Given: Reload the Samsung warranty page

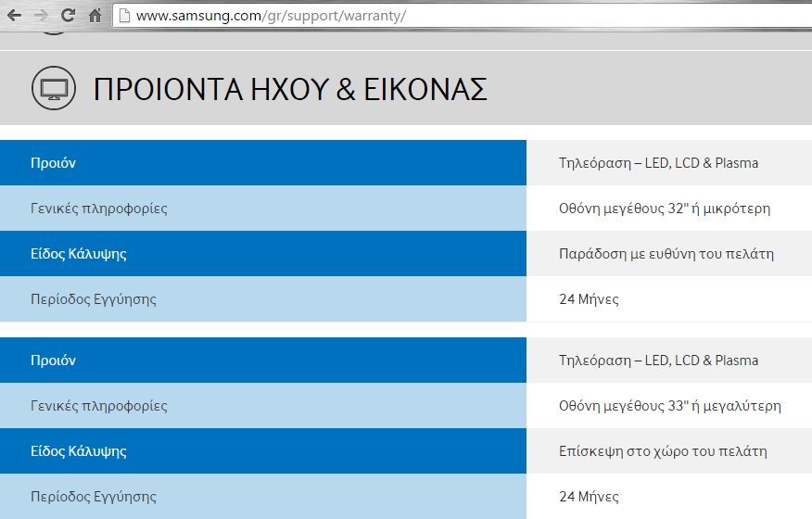Looking at the screenshot, I should pos(68,16).
